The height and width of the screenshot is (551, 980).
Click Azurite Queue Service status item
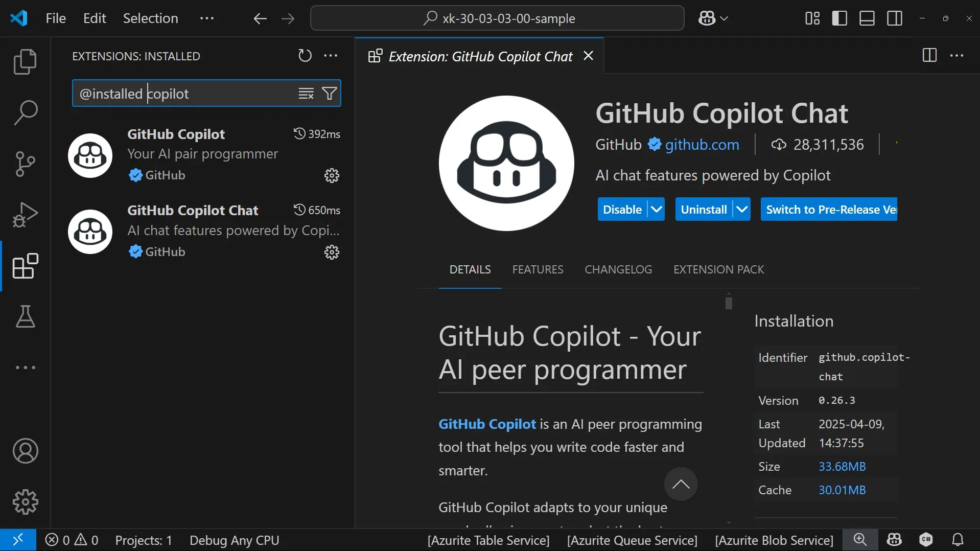(632, 540)
